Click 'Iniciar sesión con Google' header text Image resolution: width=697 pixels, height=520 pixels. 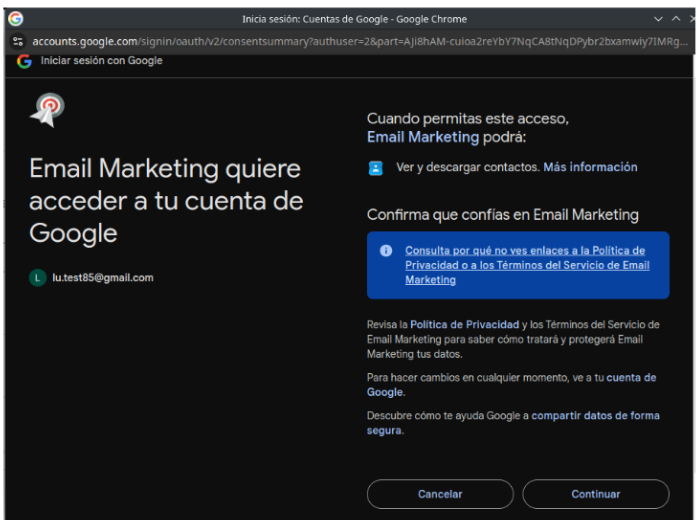pyautogui.click(x=101, y=60)
